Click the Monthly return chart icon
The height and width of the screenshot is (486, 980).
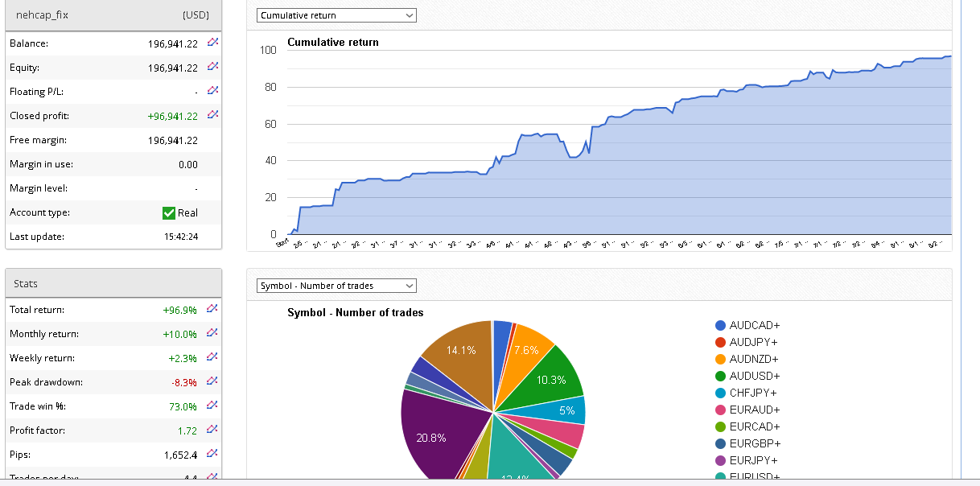pos(212,333)
